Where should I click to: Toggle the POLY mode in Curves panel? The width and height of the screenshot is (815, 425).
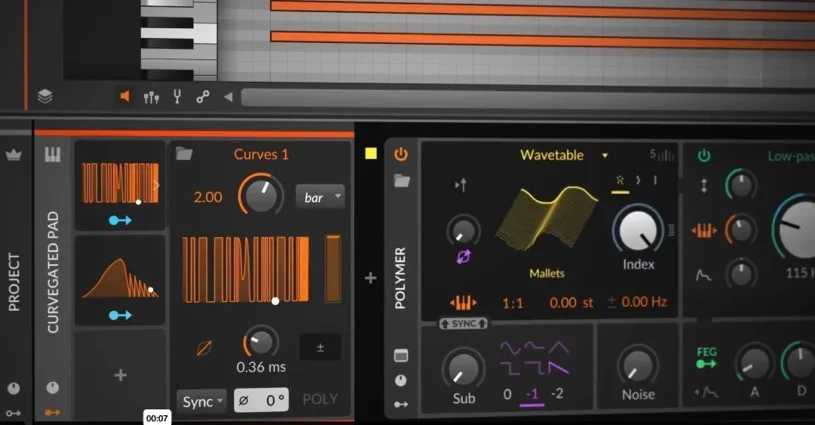tap(320, 400)
